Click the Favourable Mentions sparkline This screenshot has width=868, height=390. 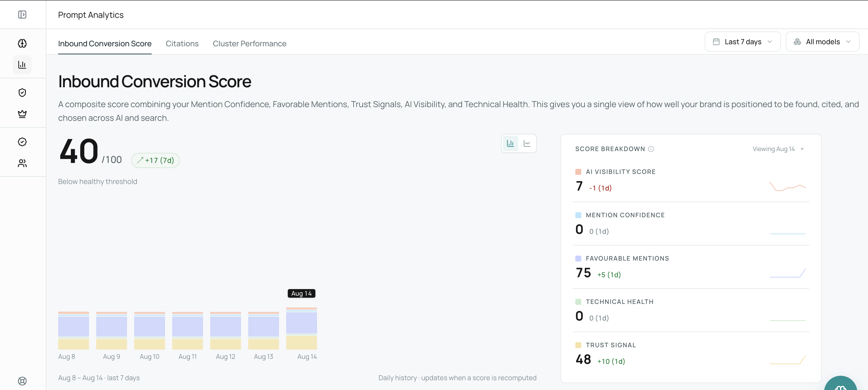[x=788, y=273]
